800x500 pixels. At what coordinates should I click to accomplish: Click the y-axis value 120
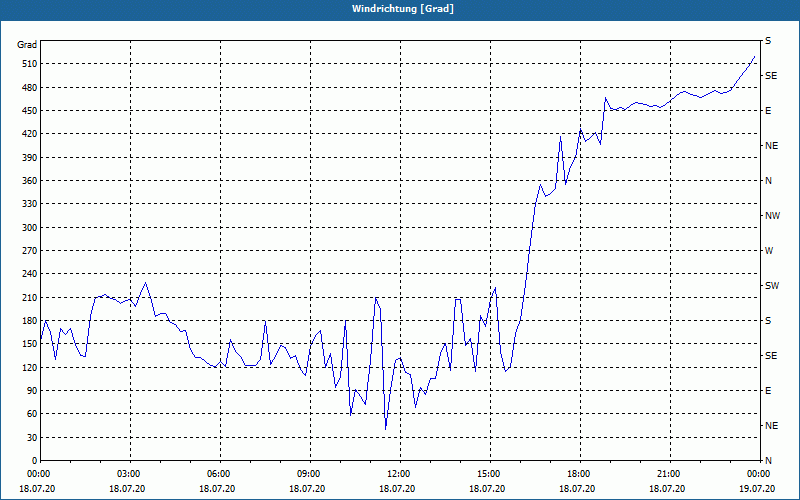coord(29,367)
